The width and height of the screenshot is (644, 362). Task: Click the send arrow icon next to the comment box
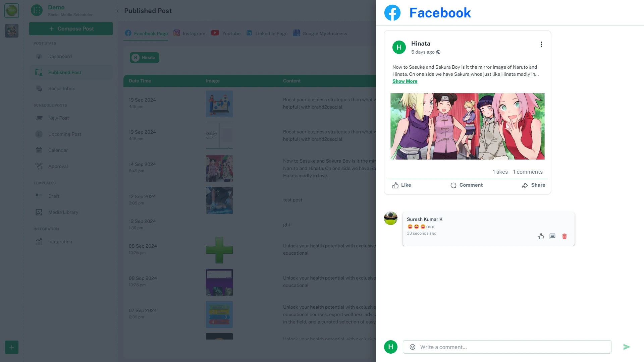627,347
